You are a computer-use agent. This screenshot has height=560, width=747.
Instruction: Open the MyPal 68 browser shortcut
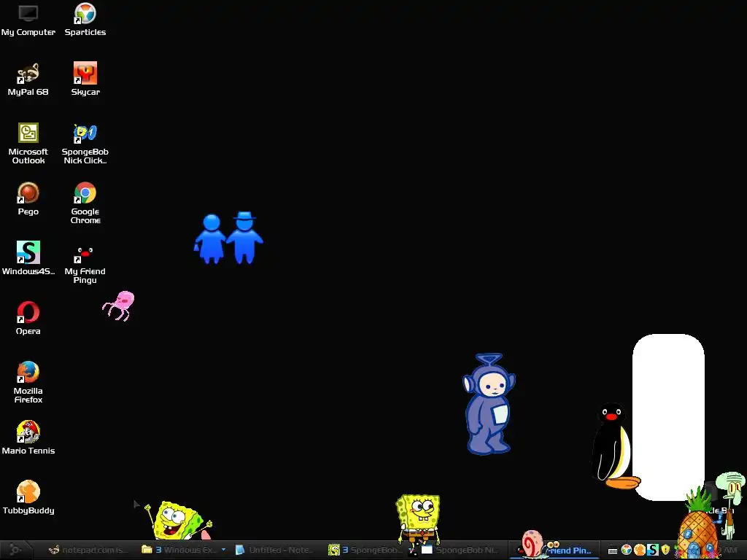(x=28, y=80)
